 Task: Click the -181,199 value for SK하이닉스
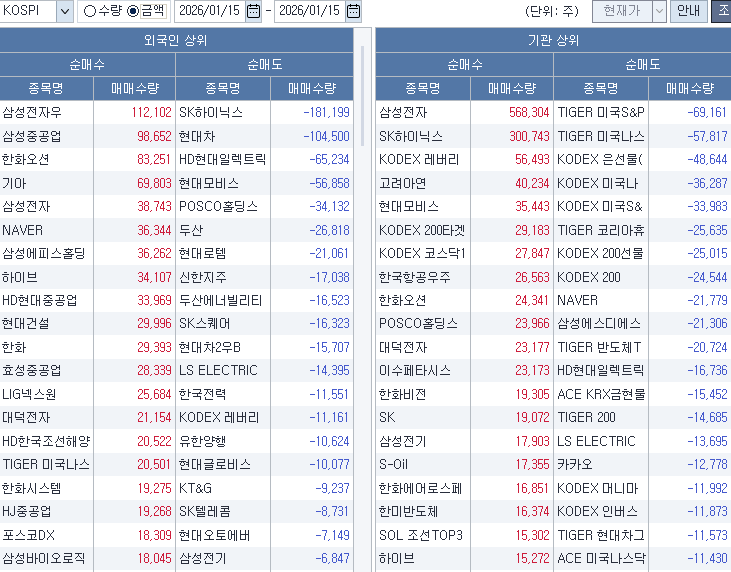(x=326, y=112)
